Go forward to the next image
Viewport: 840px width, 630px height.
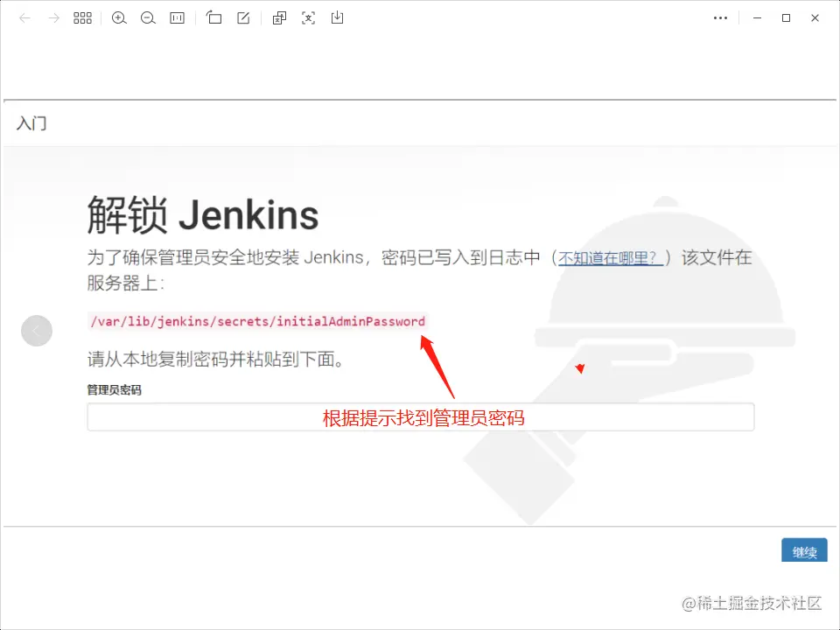point(53,18)
